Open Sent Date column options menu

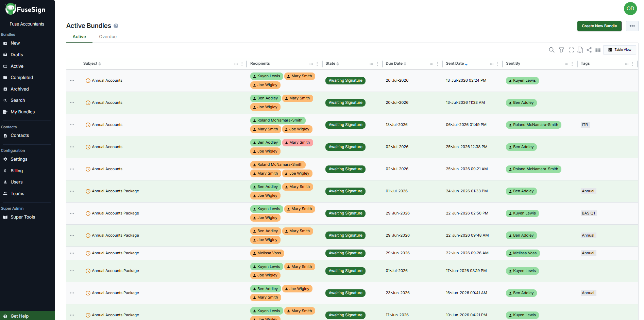pyautogui.click(x=498, y=64)
